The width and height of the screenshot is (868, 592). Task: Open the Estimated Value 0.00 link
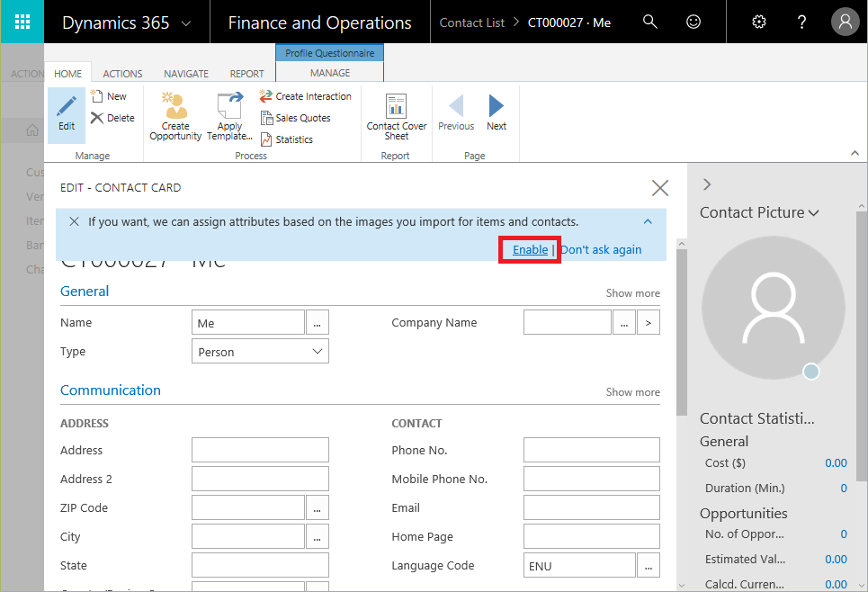836,560
